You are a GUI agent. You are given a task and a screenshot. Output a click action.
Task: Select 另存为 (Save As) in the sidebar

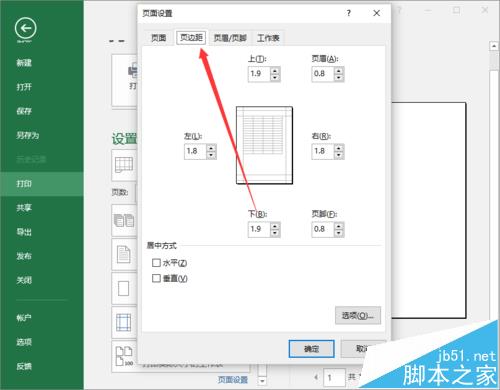pyautogui.click(x=28, y=135)
